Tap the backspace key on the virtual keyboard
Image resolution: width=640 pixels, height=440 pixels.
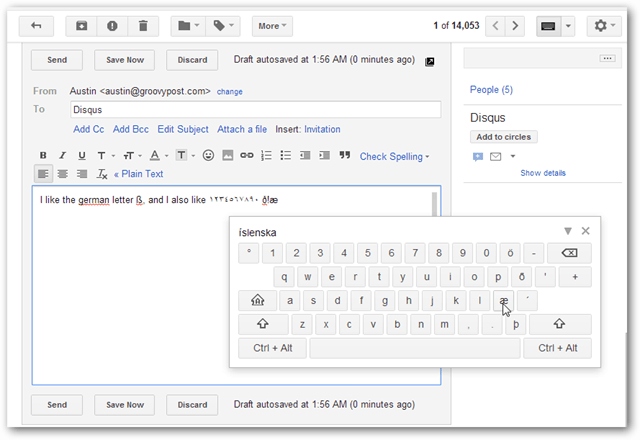569,253
